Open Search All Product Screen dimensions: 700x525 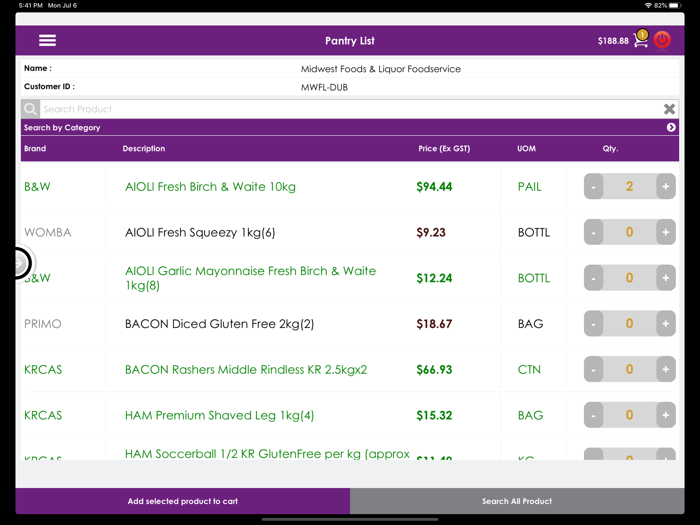(516, 501)
